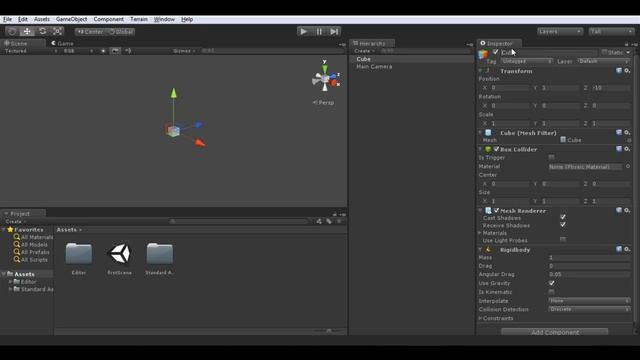The image size is (640, 360).
Task: Toggle scene lighting button
Action: click(103, 51)
